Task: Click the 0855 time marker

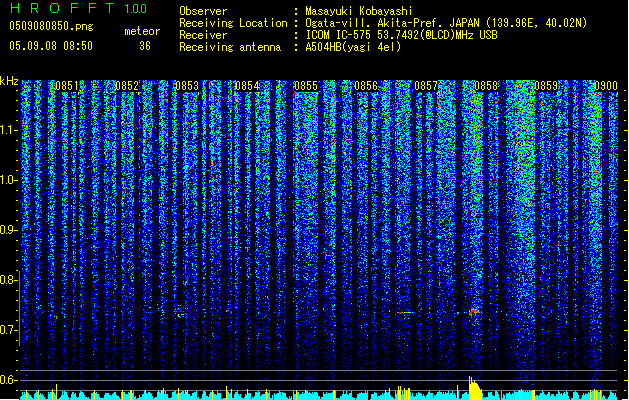Action: (306, 86)
